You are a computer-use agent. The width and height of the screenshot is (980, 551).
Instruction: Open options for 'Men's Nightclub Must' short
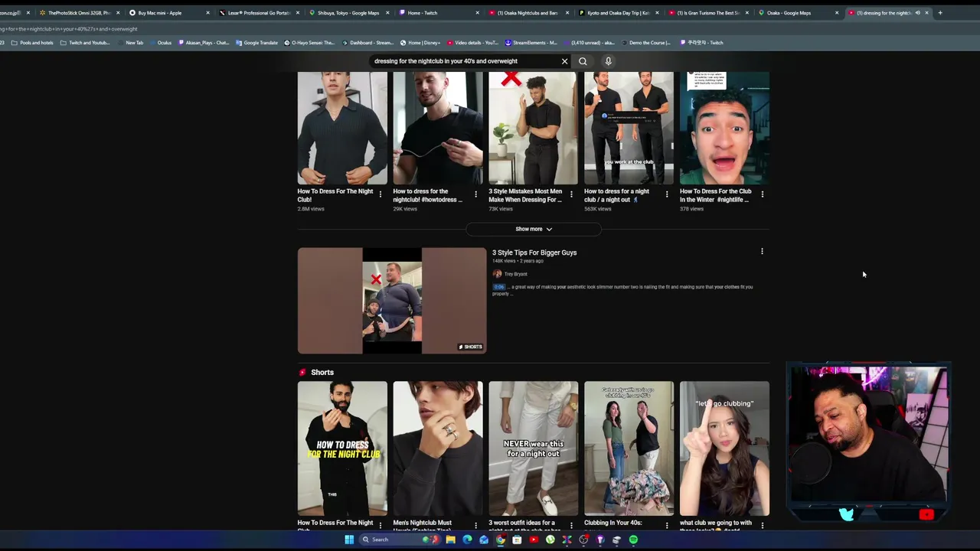[x=475, y=526]
